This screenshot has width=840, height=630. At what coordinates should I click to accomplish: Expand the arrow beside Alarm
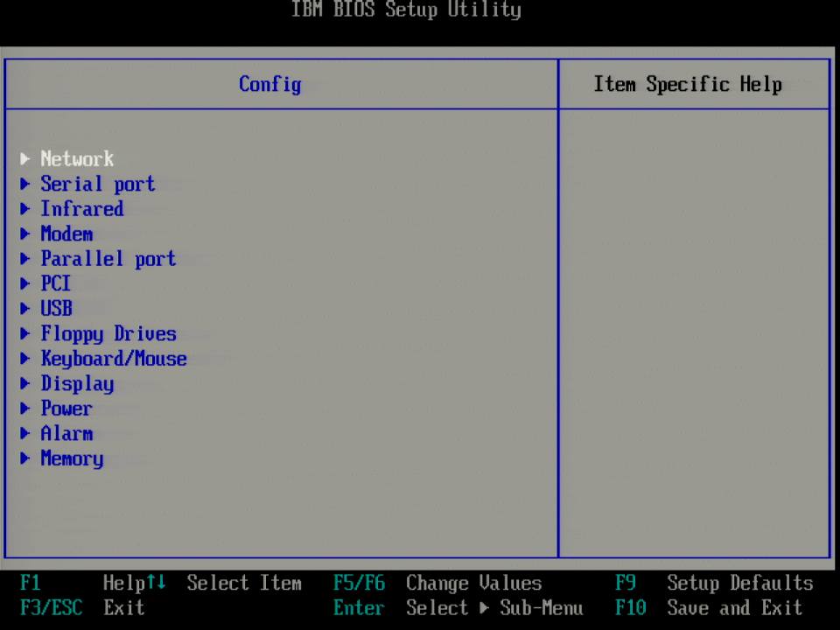(x=25, y=434)
